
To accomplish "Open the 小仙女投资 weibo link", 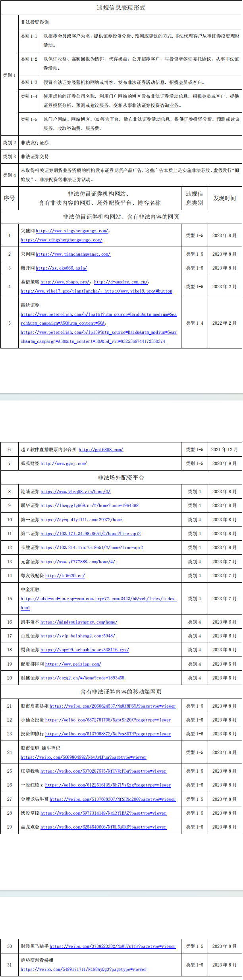I will pyautogui.click(x=108, y=720).
